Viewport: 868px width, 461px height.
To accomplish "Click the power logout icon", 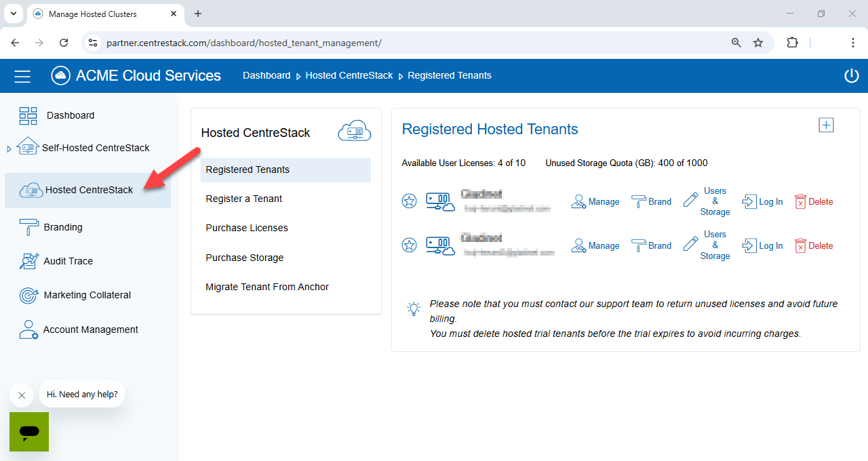I will coord(851,76).
